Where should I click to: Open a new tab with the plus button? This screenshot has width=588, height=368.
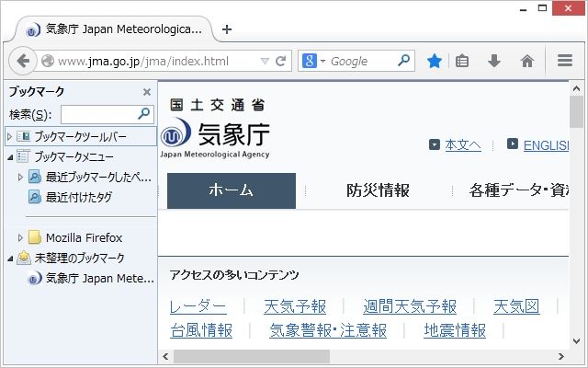[227, 29]
